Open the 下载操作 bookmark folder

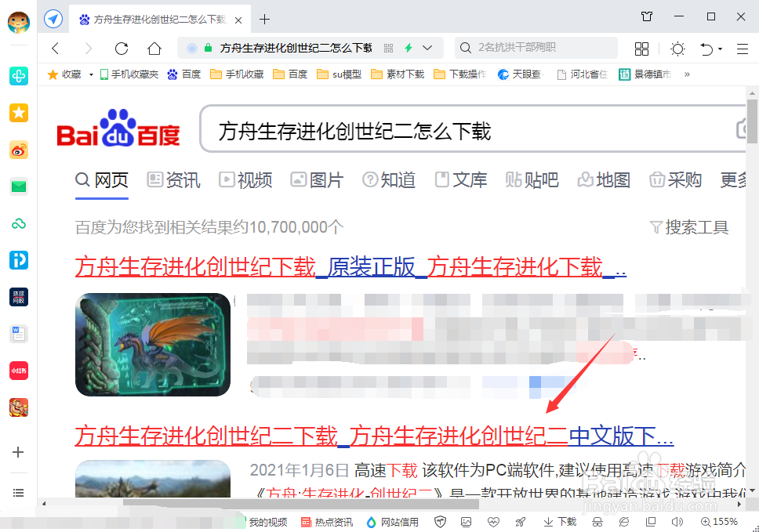[459, 74]
